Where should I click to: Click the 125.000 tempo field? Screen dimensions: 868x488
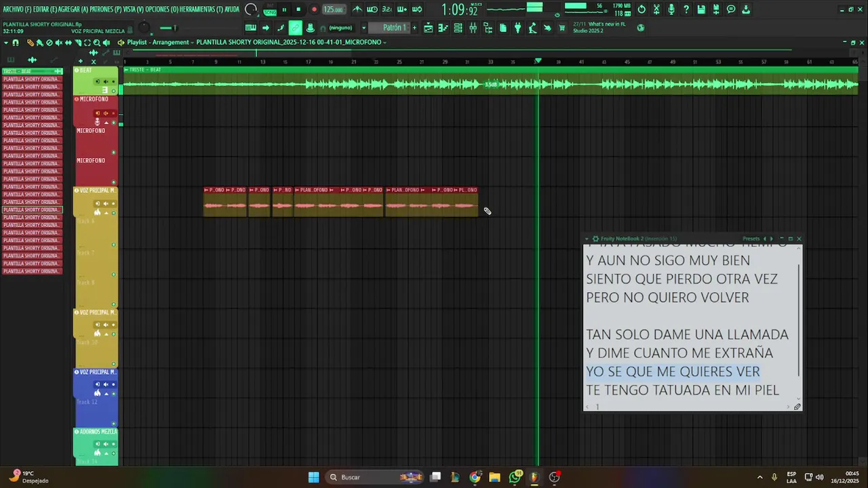pos(333,9)
